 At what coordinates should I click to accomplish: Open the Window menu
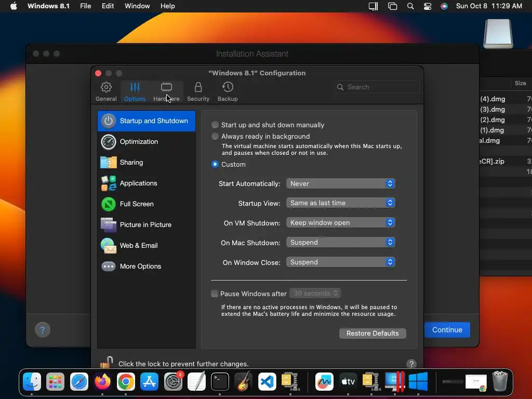[137, 6]
